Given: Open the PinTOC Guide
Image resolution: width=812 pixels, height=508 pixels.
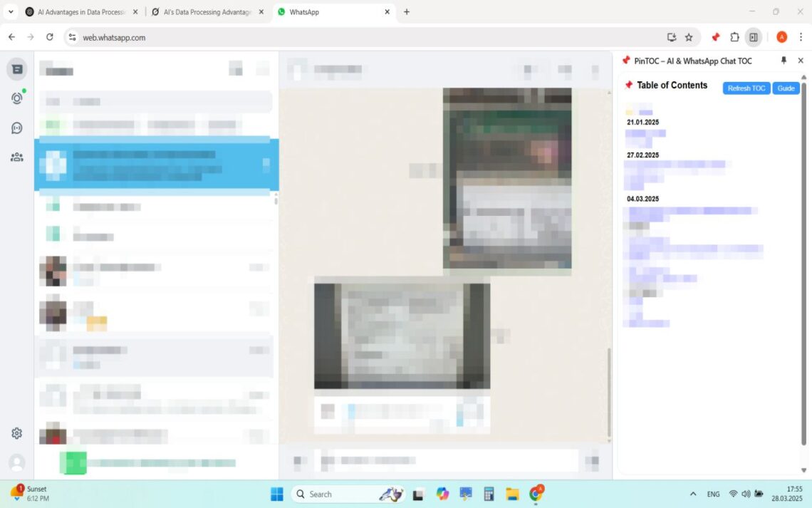Looking at the screenshot, I should pos(786,88).
